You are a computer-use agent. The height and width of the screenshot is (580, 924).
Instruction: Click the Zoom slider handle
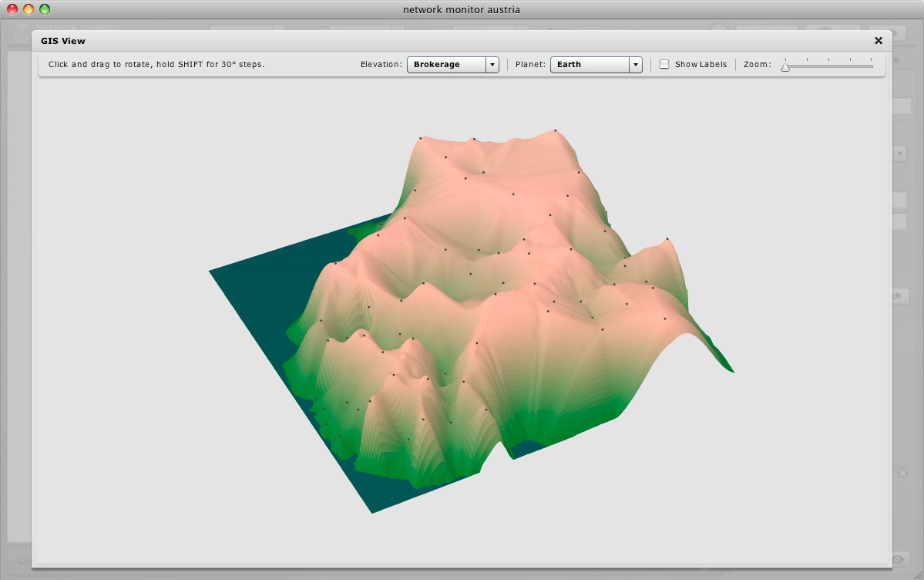(785, 66)
